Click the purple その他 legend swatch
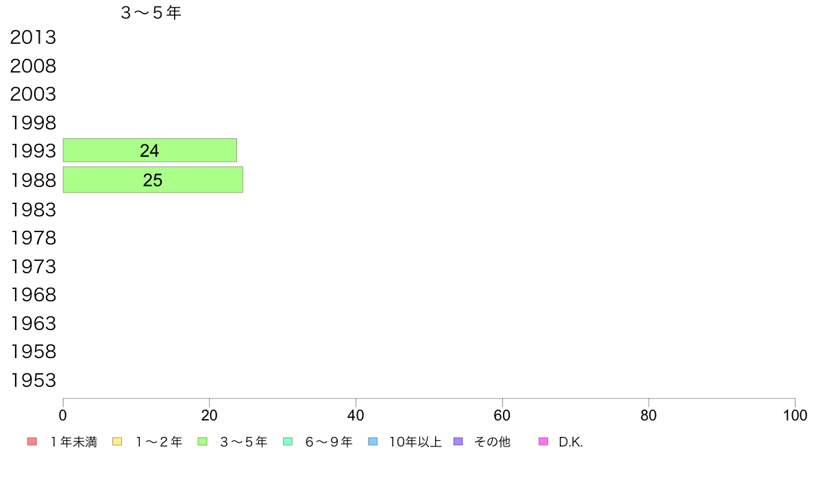814x504 pixels. point(458,442)
